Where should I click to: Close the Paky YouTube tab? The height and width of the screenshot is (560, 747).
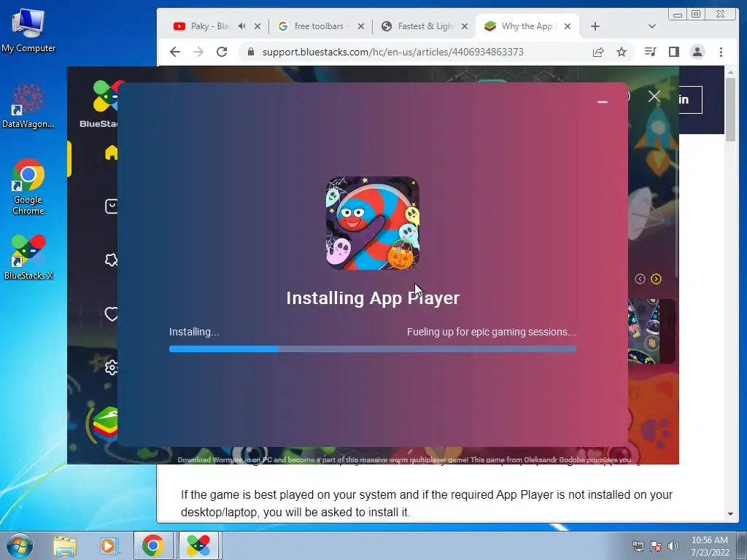point(258,26)
